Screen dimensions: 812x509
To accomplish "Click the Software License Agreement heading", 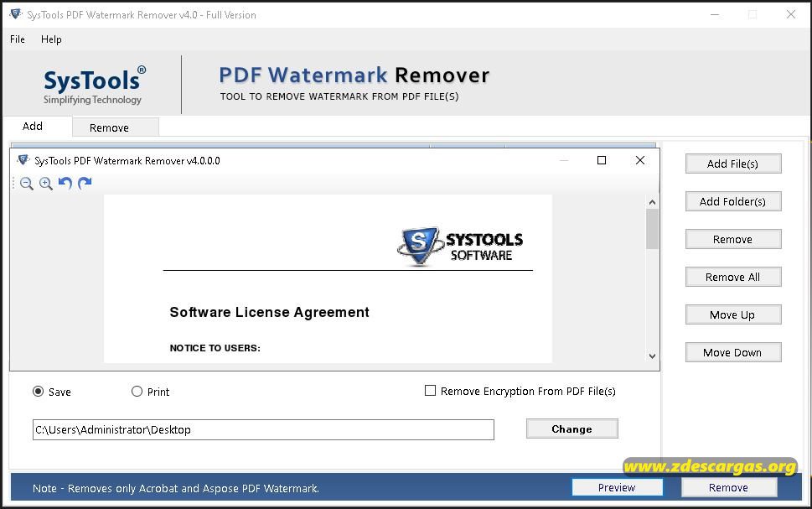I will tap(269, 312).
